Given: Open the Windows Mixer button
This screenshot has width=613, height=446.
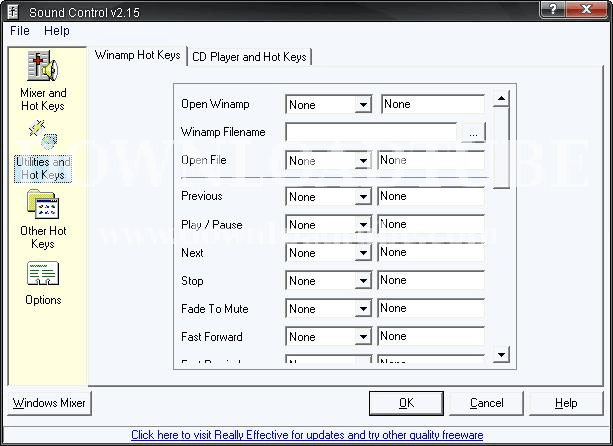Looking at the screenshot, I should tap(49, 403).
